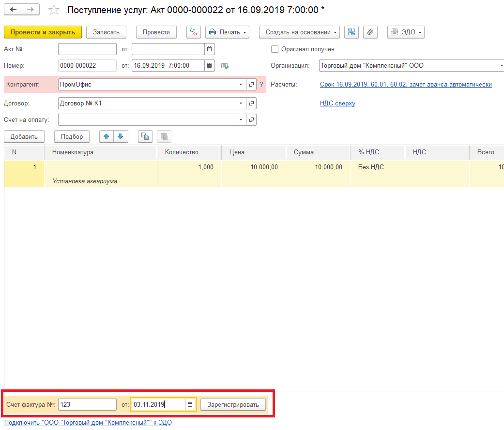
Task: Select the Установка аквариума row text
Action: coord(85,181)
